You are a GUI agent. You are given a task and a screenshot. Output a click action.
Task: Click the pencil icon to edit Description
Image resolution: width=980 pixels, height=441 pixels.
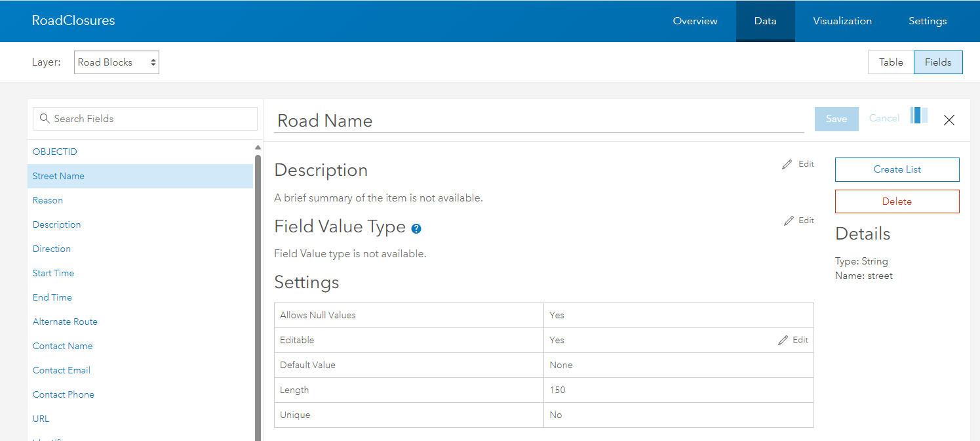[788, 163]
